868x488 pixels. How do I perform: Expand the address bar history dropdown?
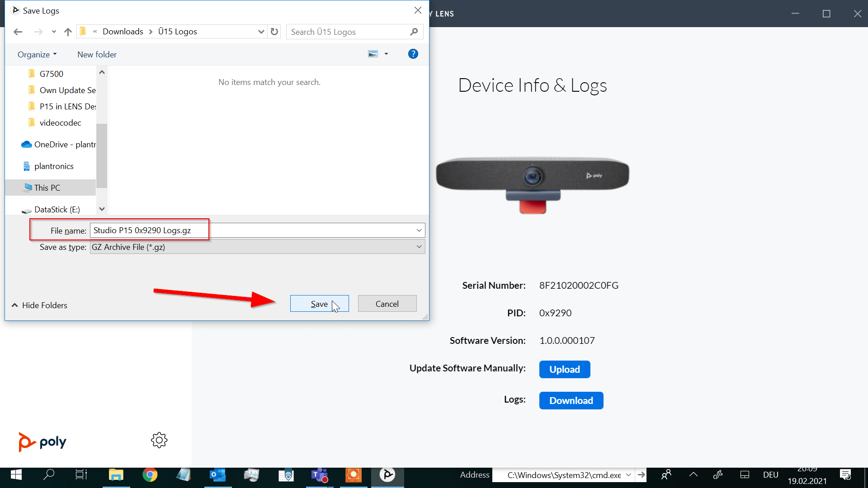[261, 32]
